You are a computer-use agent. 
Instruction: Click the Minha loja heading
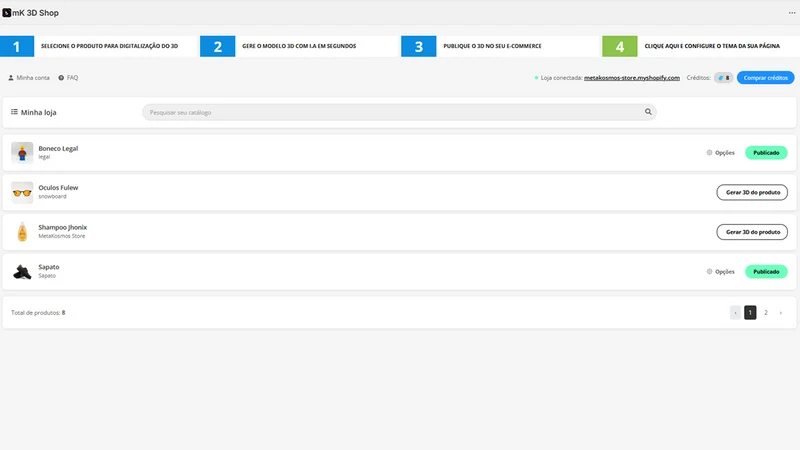click(39, 112)
